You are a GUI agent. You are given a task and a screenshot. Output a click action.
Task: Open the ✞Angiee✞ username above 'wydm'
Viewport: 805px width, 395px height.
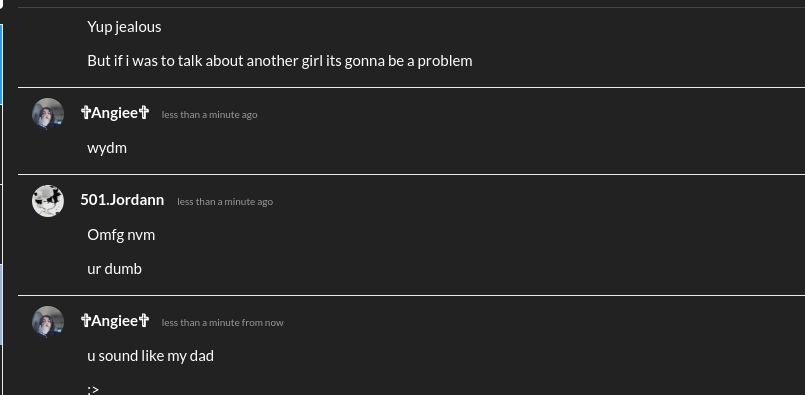pyautogui.click(x=115, y=112)
